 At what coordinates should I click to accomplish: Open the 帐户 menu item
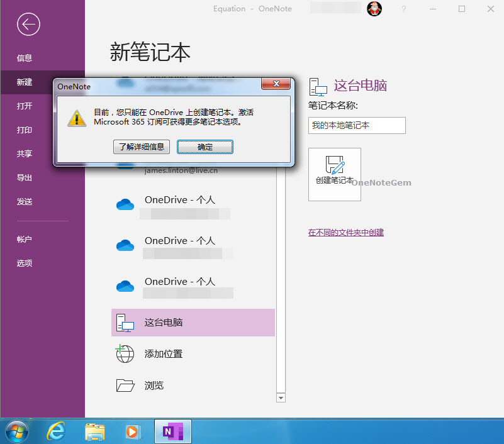click(x=25, y=240)
